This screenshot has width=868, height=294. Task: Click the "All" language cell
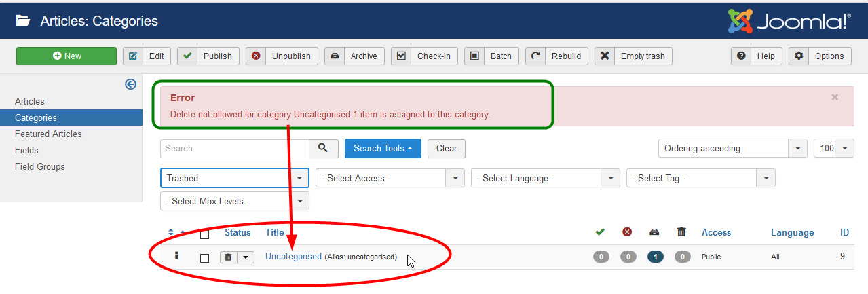775,257
